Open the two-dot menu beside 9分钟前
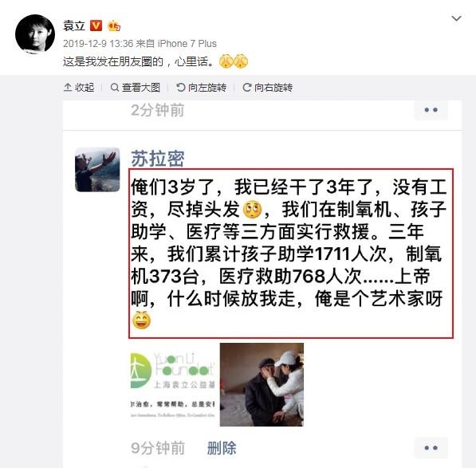 (431, 447)
